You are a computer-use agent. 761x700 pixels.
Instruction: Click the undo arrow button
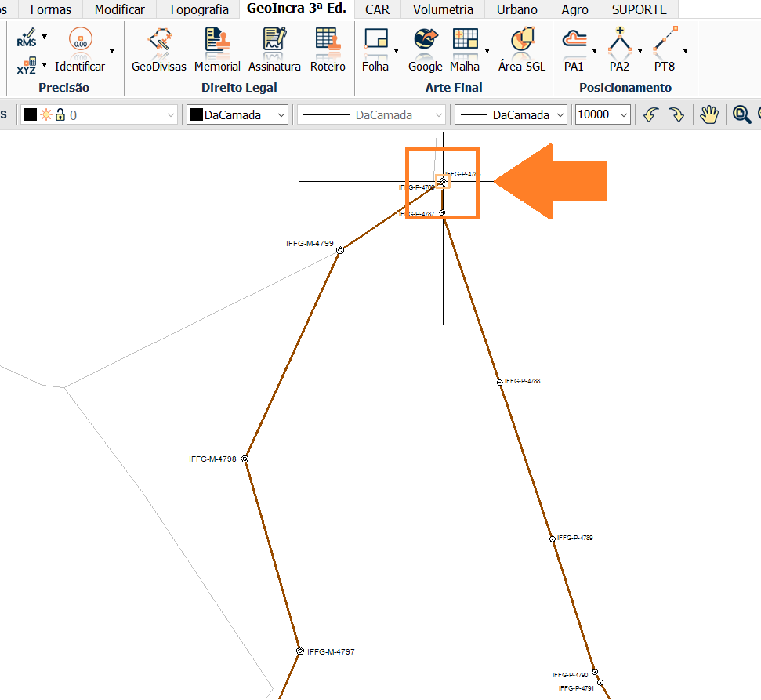tap(650, 114)
